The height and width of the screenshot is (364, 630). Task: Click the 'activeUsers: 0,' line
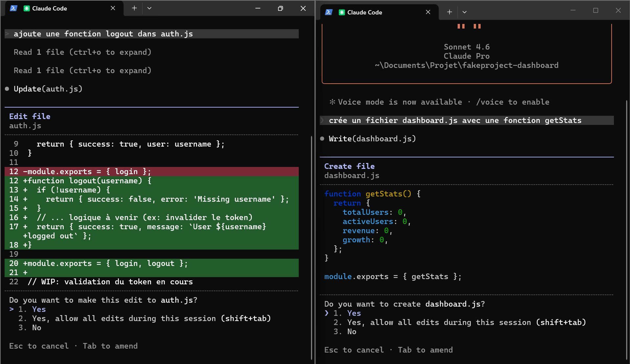[x=377, y=221]
